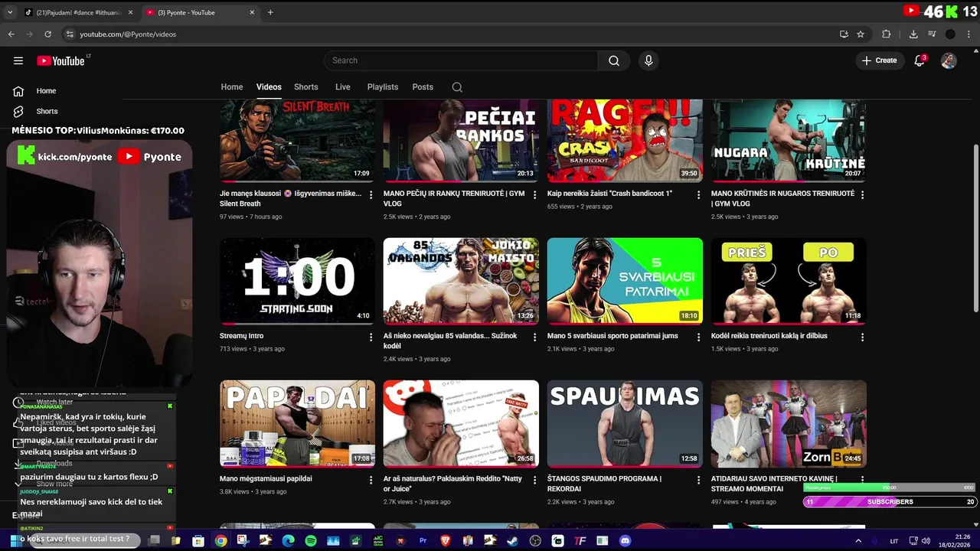980x551 pixels.
Task: Open OBS Studio in the taskbar
Action: [535, 540]
